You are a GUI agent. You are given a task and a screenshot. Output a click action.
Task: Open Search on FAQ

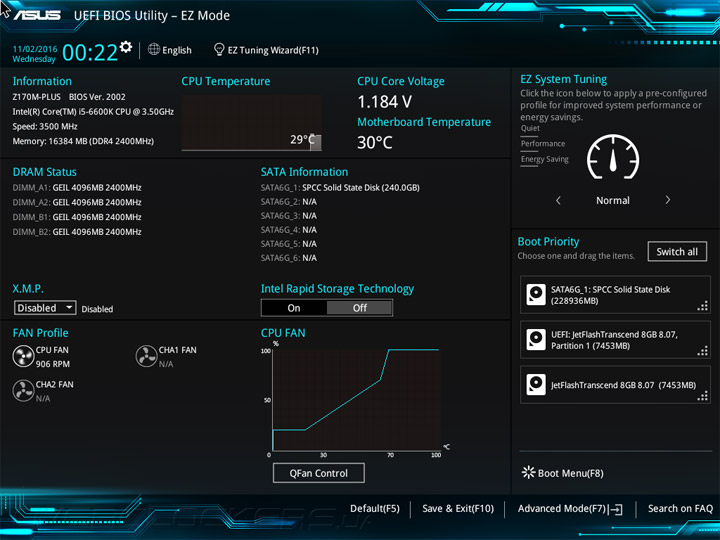(x=680, y=509)
